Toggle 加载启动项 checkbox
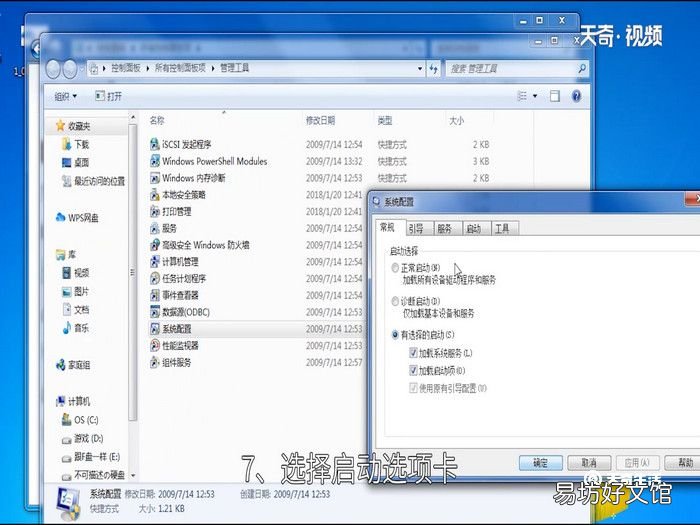The image size is (700, 525). click(x=413, y=370)
